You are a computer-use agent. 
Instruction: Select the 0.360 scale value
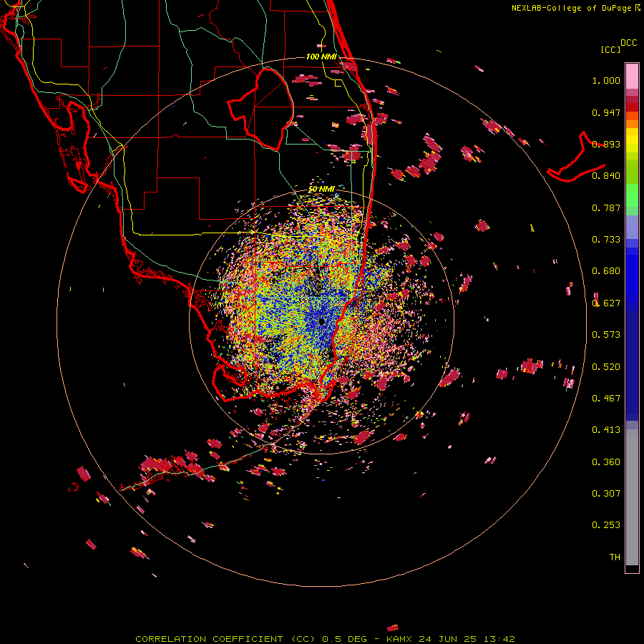click(606, 462)
